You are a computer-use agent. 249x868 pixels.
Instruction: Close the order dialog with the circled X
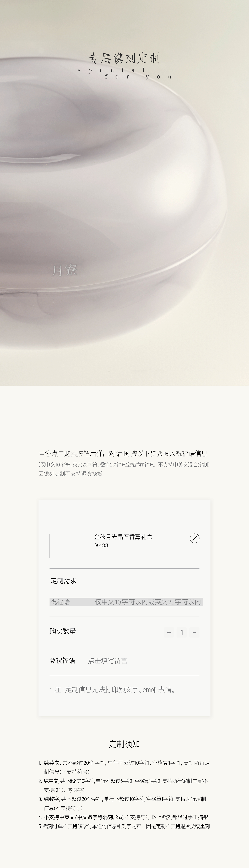pyautogui.click(x=195, y=538)
